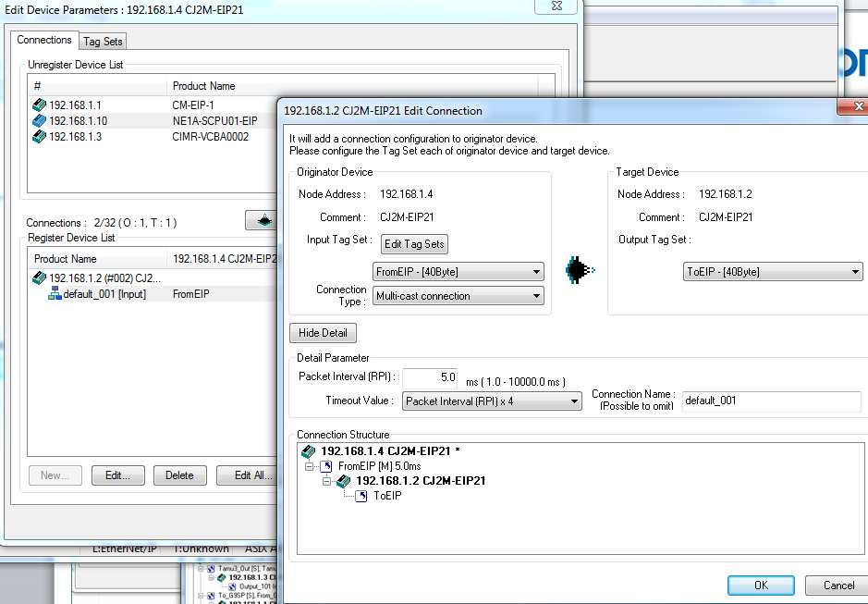Screen dimensions: 868x604
Task: Click the registered device icon for 192.168.1.2 (#002)
Action: pos(39,277)
